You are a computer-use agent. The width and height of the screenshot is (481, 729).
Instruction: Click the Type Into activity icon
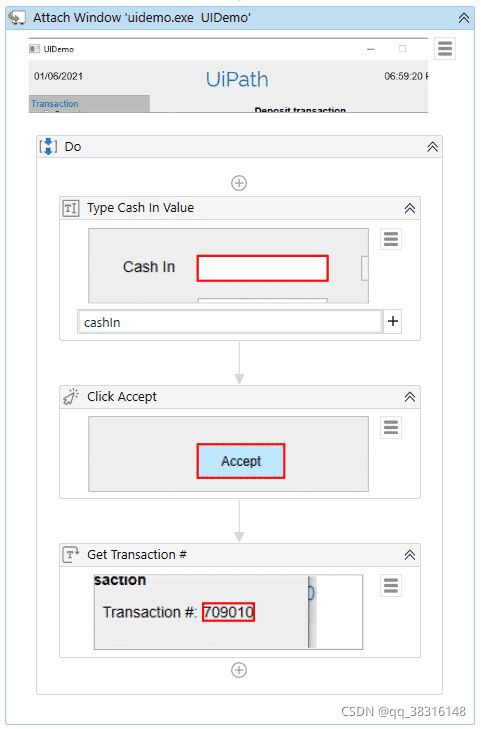(71, 208)
